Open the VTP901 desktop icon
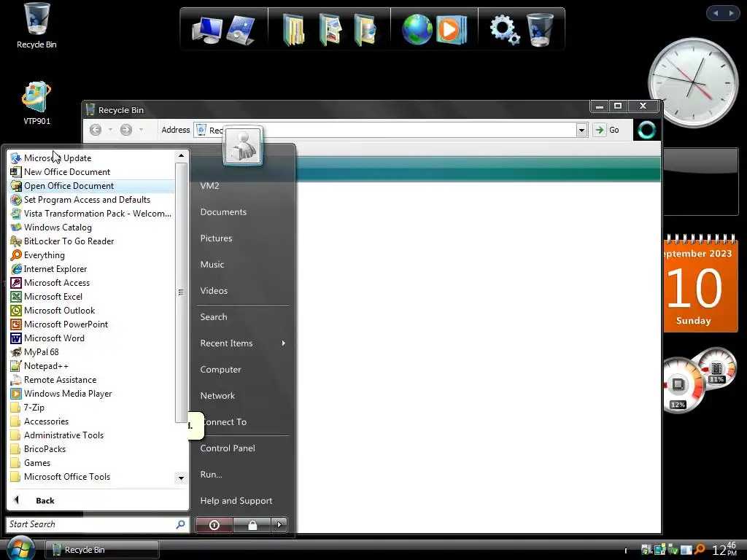 [36, 104]
